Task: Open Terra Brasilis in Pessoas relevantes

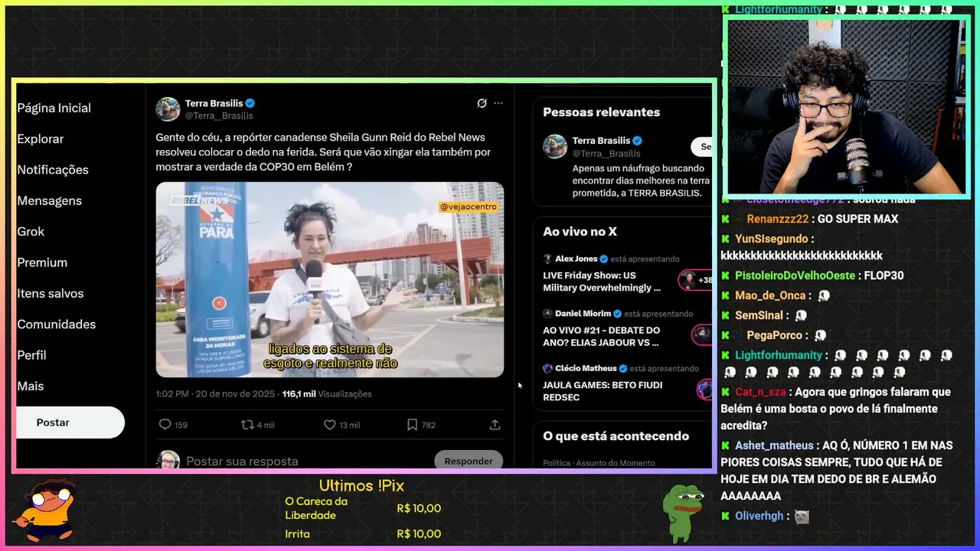Action: click(x=601, y=141)
